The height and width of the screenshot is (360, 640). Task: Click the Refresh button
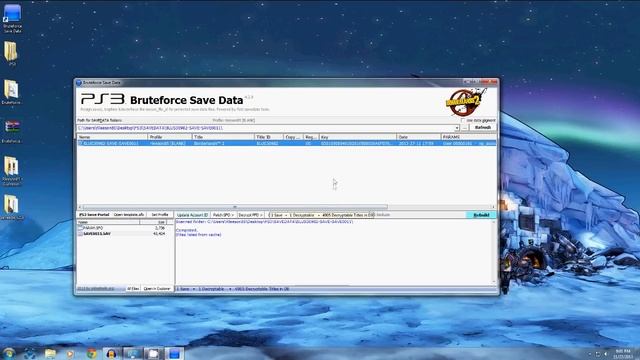pos(482,128)
